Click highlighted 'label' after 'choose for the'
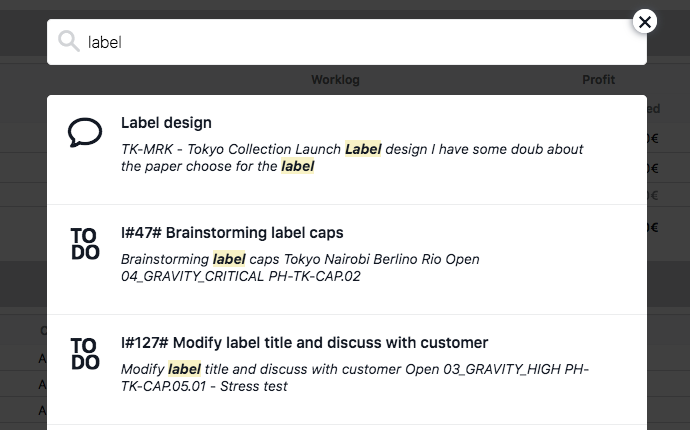 [297, 167]
